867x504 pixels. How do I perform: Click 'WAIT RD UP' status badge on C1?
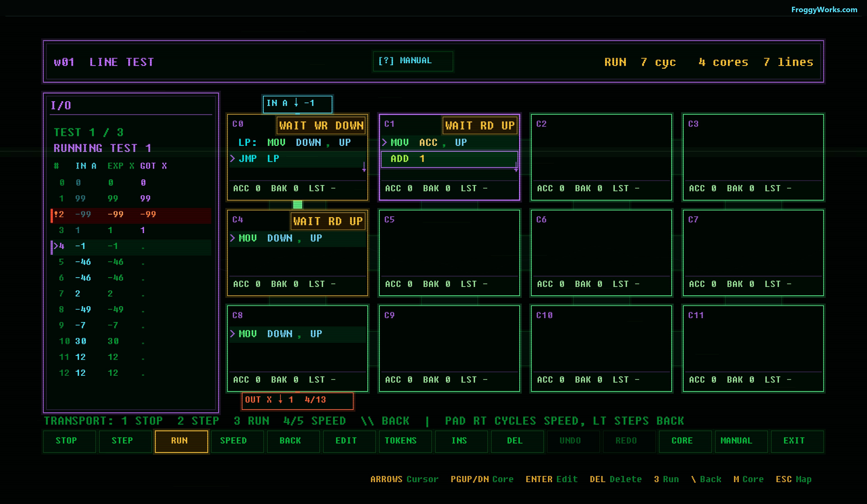(480, 126)
